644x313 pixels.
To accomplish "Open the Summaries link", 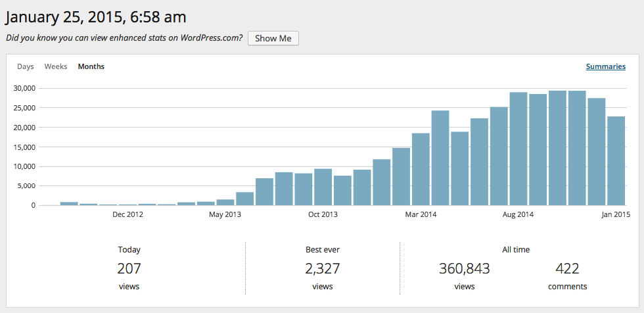I will coord(605,66).
